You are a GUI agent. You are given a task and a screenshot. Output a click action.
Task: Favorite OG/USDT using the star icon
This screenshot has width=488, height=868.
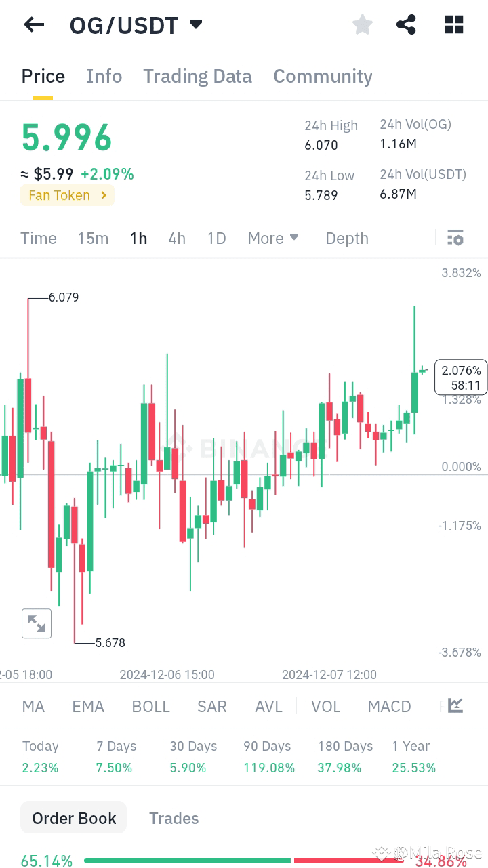(x=362, y=24)
